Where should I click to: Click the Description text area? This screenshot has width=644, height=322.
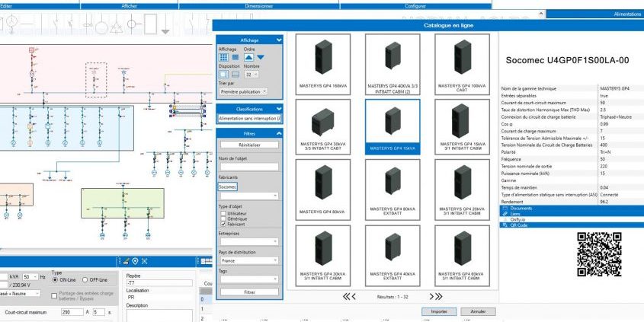(159, 315)
